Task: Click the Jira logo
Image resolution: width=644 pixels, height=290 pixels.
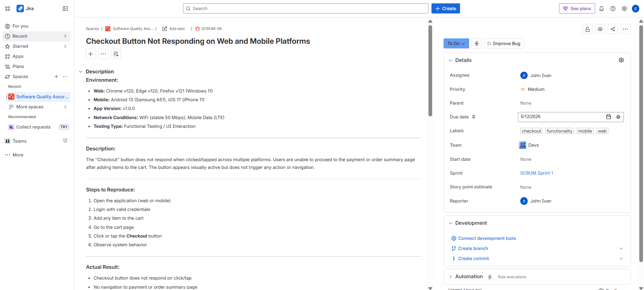Action: (x=25, y=8)
